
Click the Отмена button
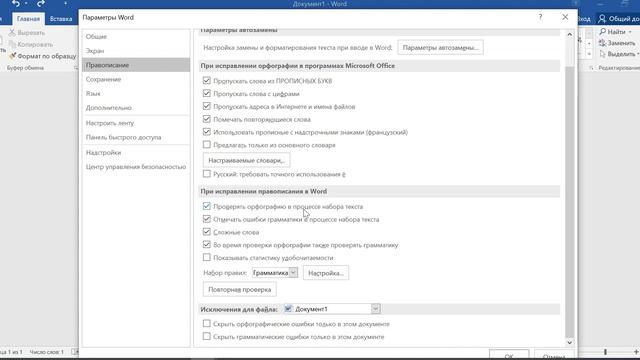[x=554, y=355]
